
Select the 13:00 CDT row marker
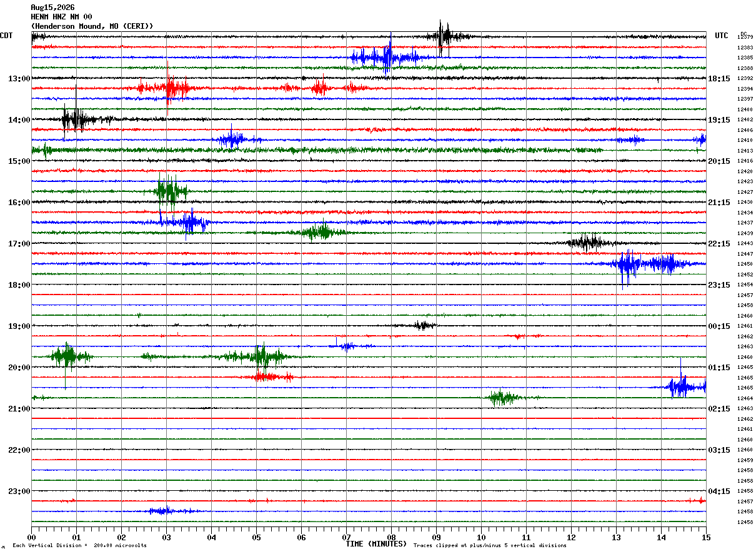click(19, 79)
